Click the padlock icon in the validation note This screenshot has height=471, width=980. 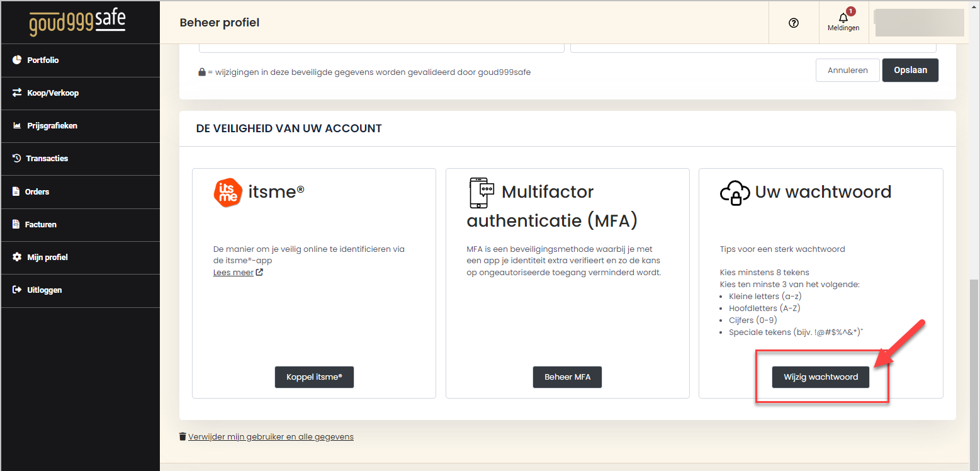(202, 72)
